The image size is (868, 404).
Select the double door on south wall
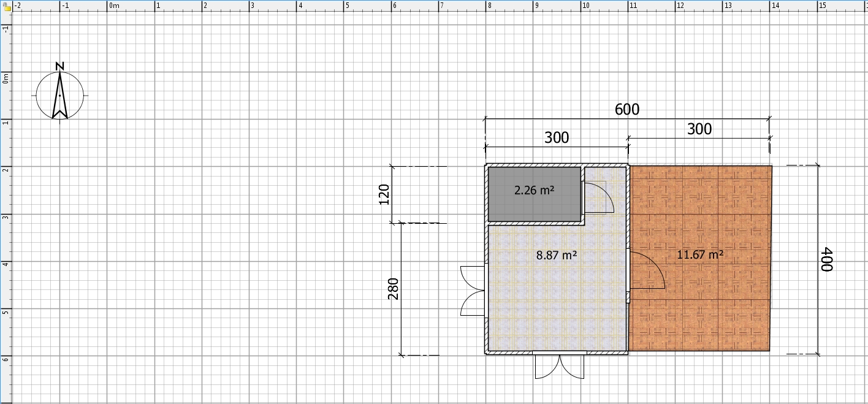(559, 365)
